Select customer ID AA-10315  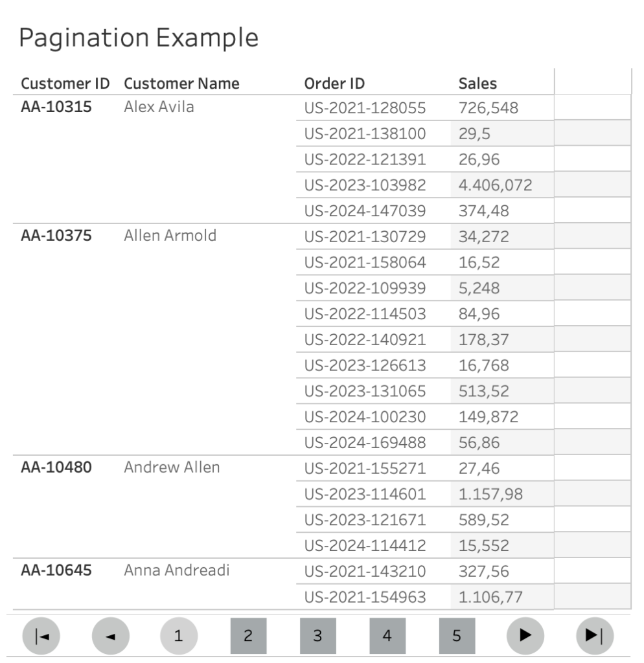click(x=56, y=107)
